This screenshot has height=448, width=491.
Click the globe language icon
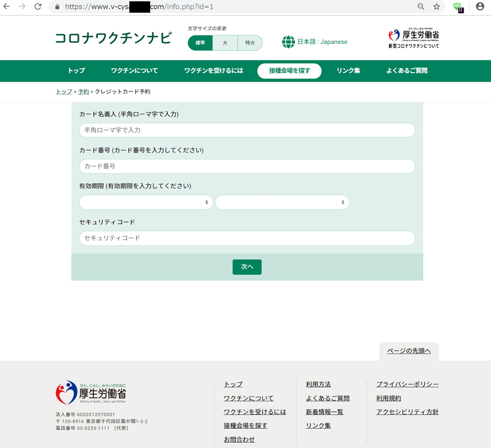pos(288,42)
